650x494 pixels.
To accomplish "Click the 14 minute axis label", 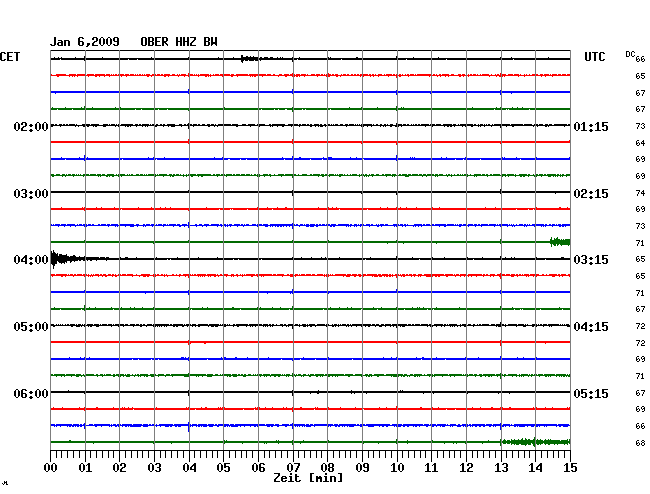I will pyautogui.click(x=535, y=467).
